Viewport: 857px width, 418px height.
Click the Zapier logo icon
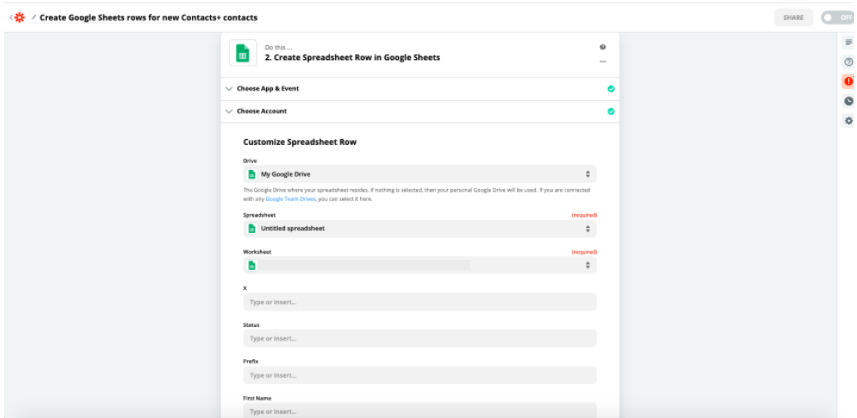pyautogui.click(x=20, y=17)
